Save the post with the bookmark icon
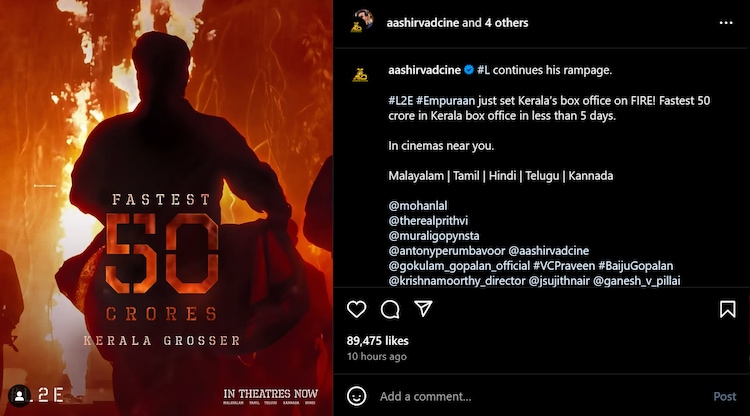 click(728, 309)
